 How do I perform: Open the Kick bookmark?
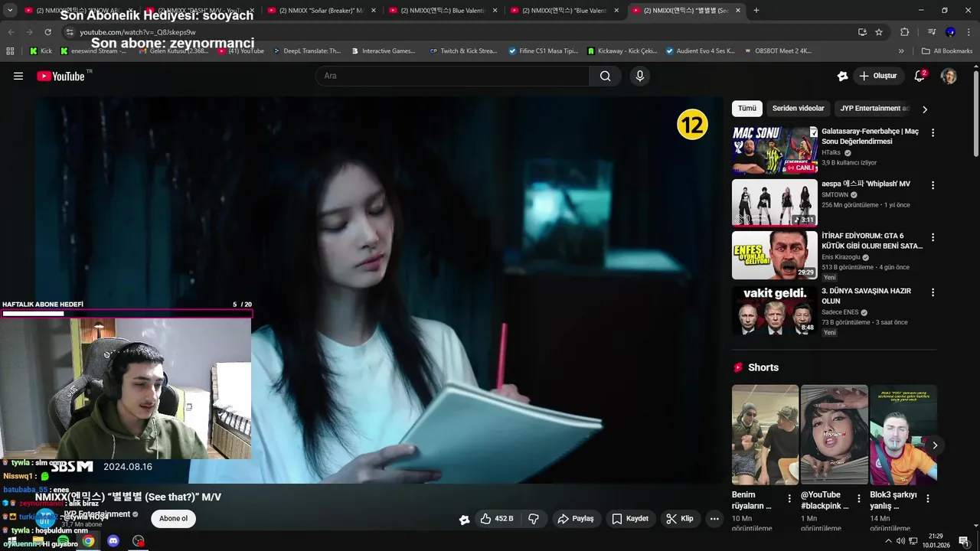pyautogui.click(x=41, y=51)
